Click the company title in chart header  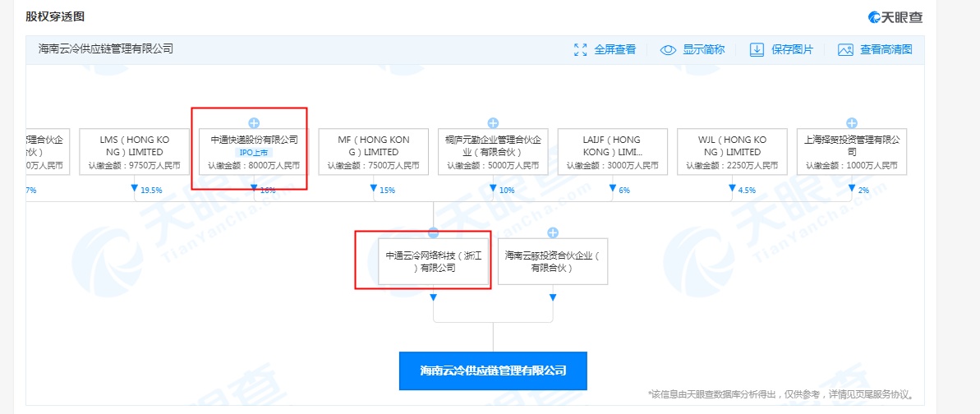(x=106, y=48)
